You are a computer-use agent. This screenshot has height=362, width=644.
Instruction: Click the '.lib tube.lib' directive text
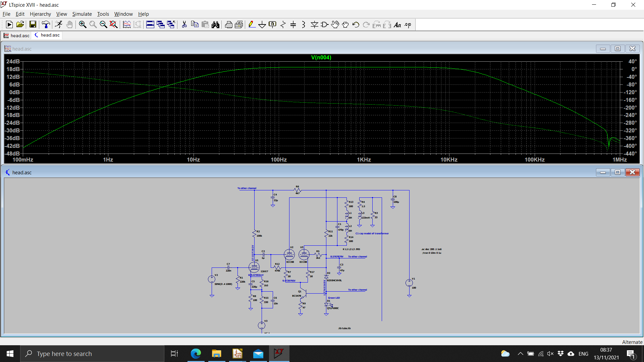pos(344,328)
